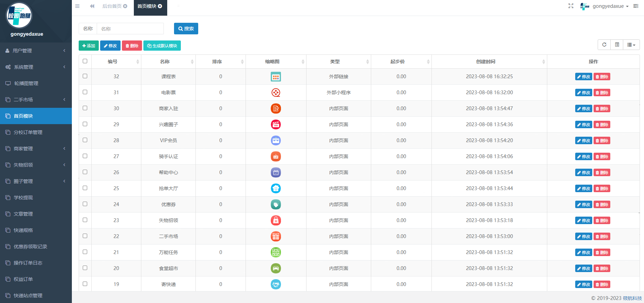The width and height of the screenshot is (644, 303).
Task: Click the refresh table icon
Action: 604,45
